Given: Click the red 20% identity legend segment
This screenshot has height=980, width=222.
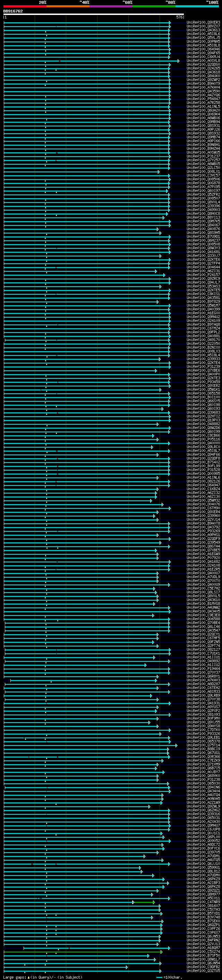Looking at the screenshot, I should coord(25,6).
